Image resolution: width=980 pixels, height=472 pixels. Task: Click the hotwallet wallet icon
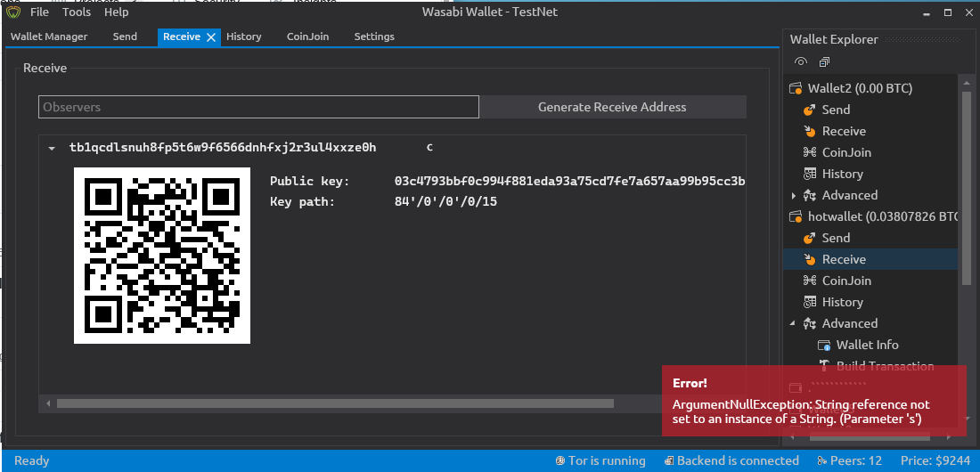coord(796,216)
